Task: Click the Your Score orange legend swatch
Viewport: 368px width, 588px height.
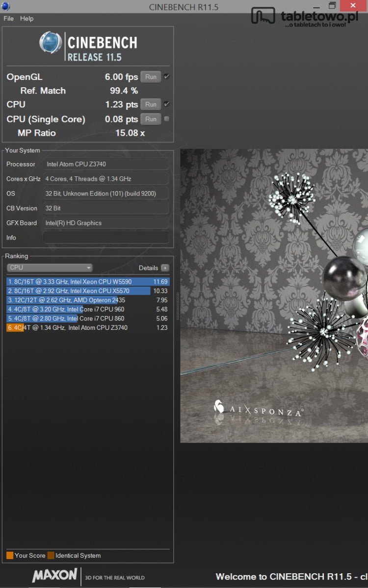Action: (x=10, y=556)
